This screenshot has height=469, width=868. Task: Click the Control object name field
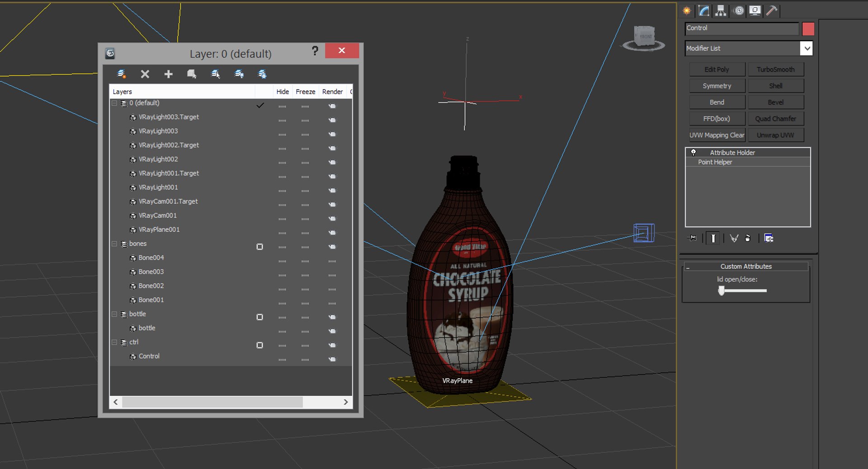click(742, 28)
